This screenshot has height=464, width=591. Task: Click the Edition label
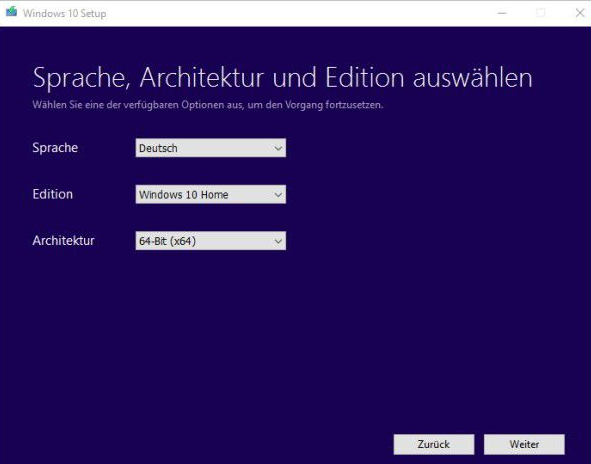tap(52, 194)
